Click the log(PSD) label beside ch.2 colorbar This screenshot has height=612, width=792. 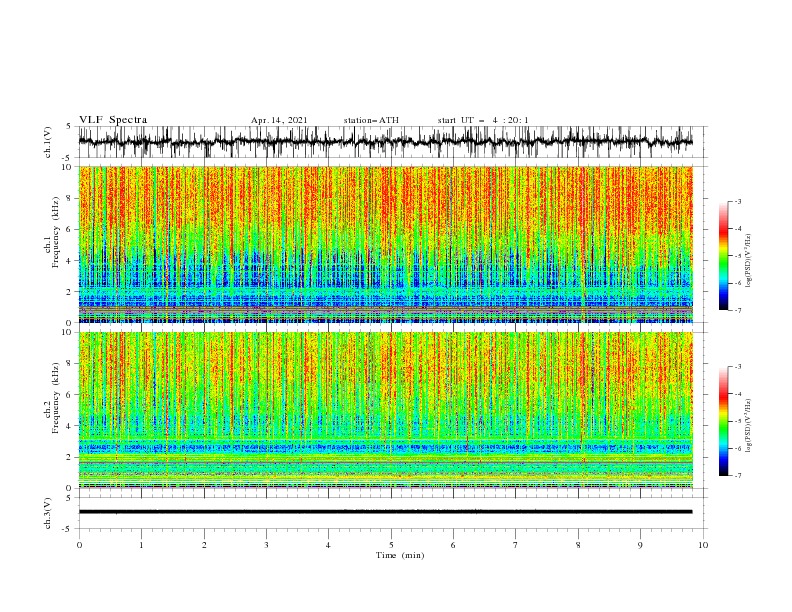click(748, 426)
